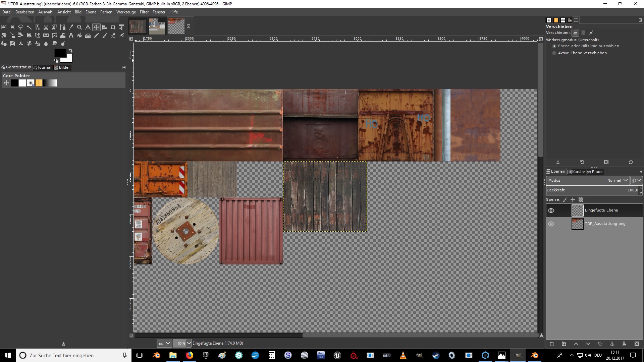The height and width of the screenshot is (362, 644).
Task: Switch to the Kanäle tab
Action: tap(576, 172)
